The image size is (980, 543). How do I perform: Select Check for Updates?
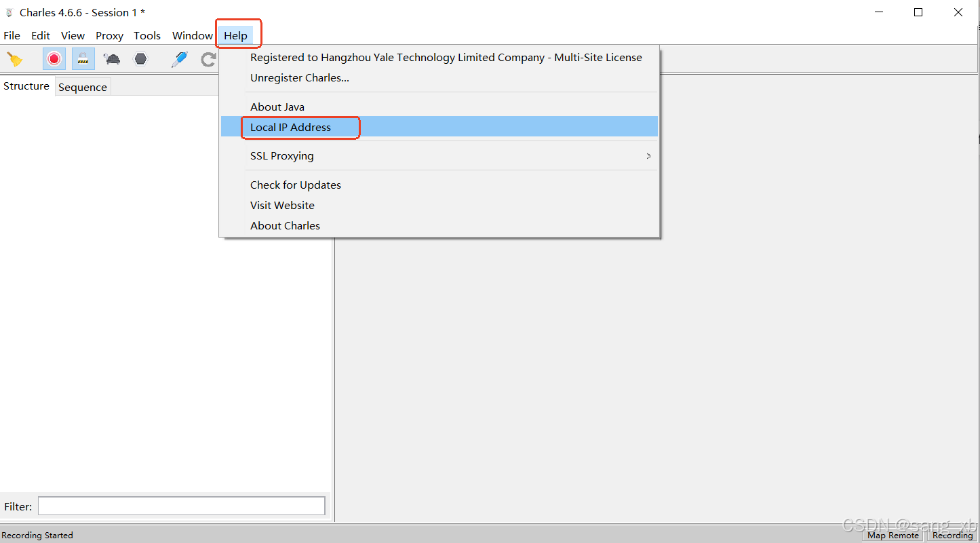tap(439, 185)
